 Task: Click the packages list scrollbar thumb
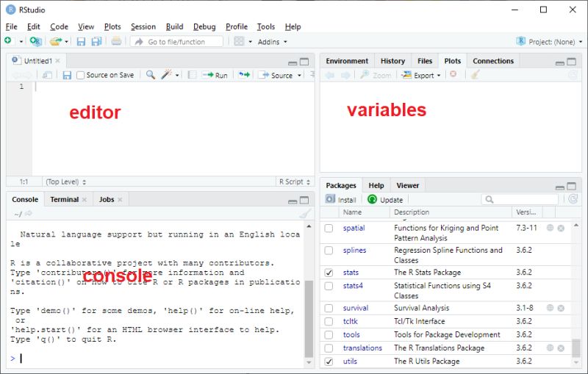click(x=576, y=348)
